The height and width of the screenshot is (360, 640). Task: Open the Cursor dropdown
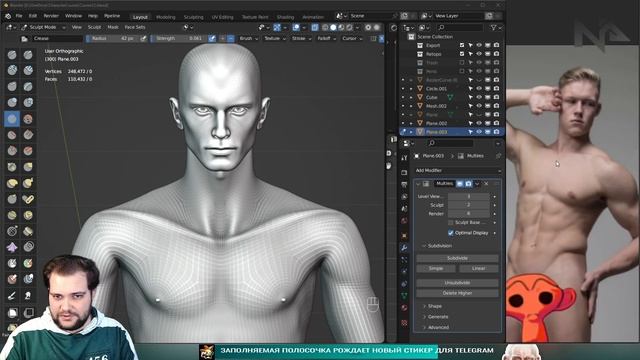[352, 38]
